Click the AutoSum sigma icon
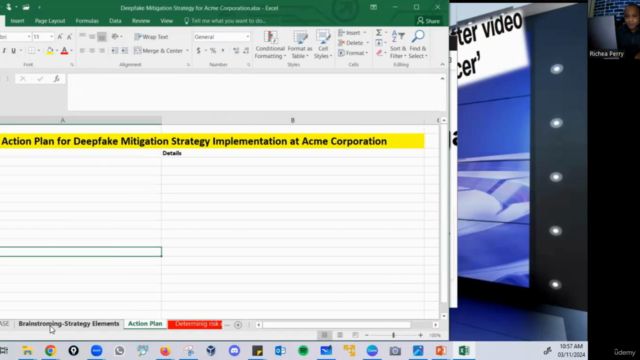The height and width of the screenshot is (360, 640). (x=379, y=33)
